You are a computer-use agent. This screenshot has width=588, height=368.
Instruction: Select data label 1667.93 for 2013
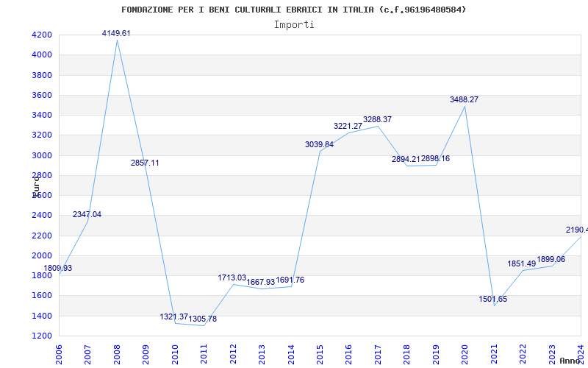click(x=261, y=282)
